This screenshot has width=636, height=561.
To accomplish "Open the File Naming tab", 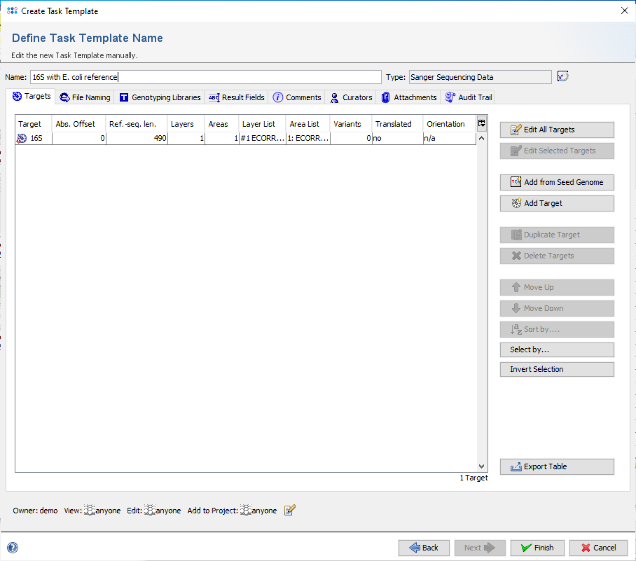I will 85,97.
